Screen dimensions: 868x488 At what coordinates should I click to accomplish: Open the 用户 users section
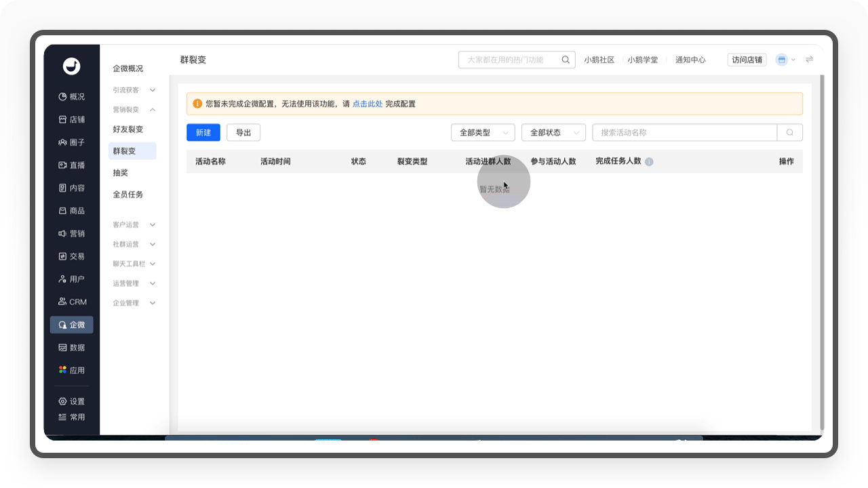71,279
